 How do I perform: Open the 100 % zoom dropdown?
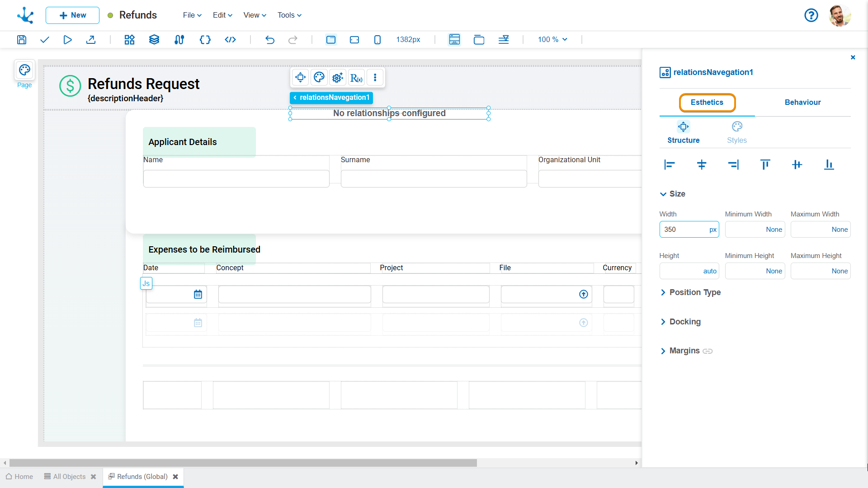[x=552, y=40]
